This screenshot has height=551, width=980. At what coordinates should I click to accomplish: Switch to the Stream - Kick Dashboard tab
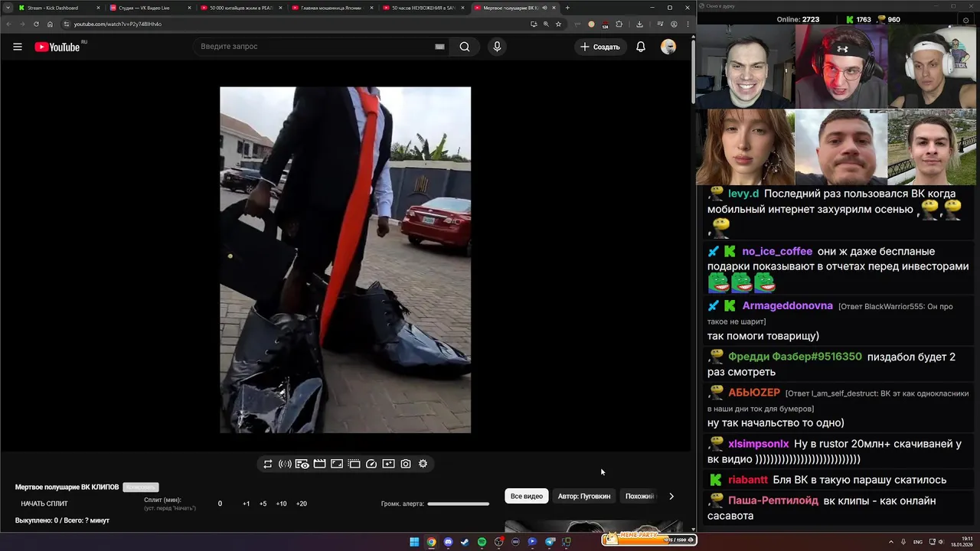pos(58,8)
